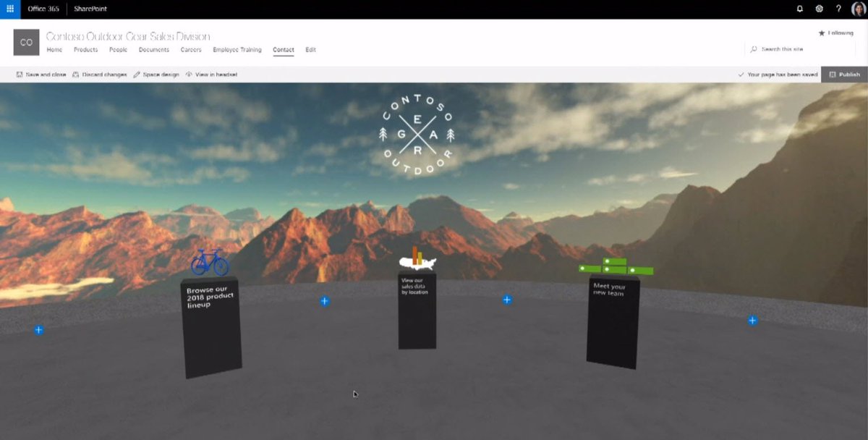Open help via the question mark icon
868x440 pixels.
[x=838, y=8]
